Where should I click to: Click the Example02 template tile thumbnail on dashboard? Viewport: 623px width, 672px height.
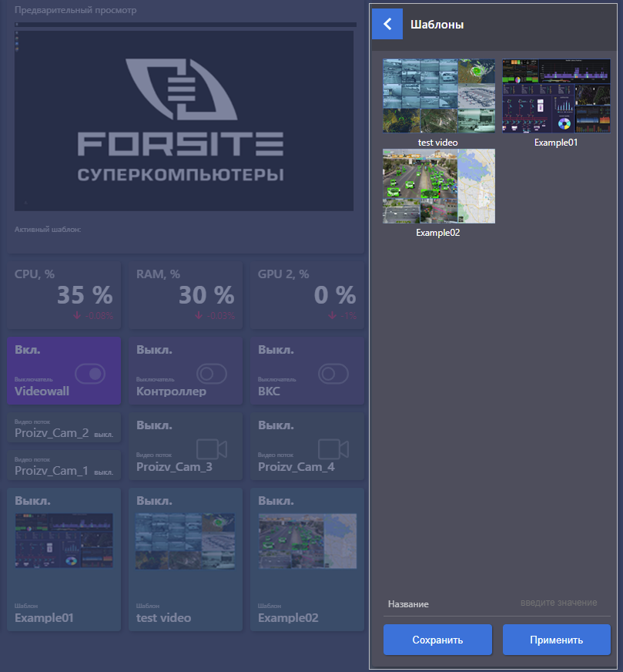307,541
